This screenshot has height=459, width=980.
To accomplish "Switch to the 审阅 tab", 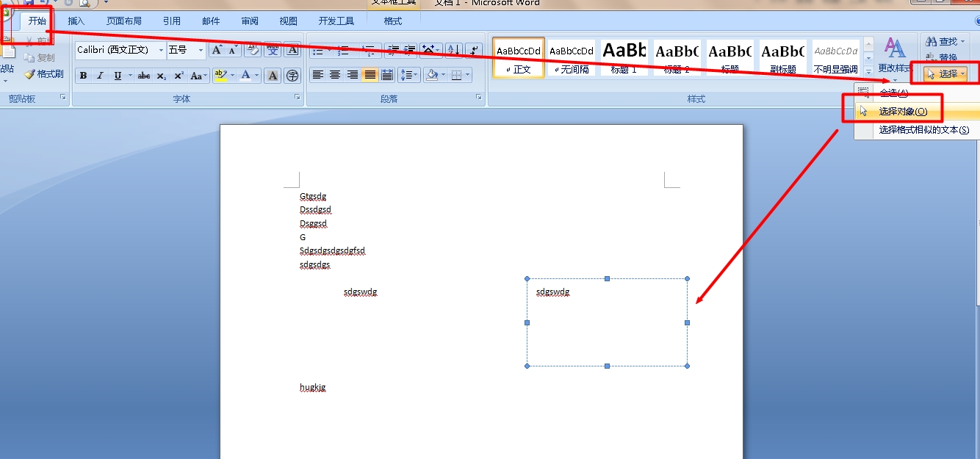I will click(x=250, y=21).
